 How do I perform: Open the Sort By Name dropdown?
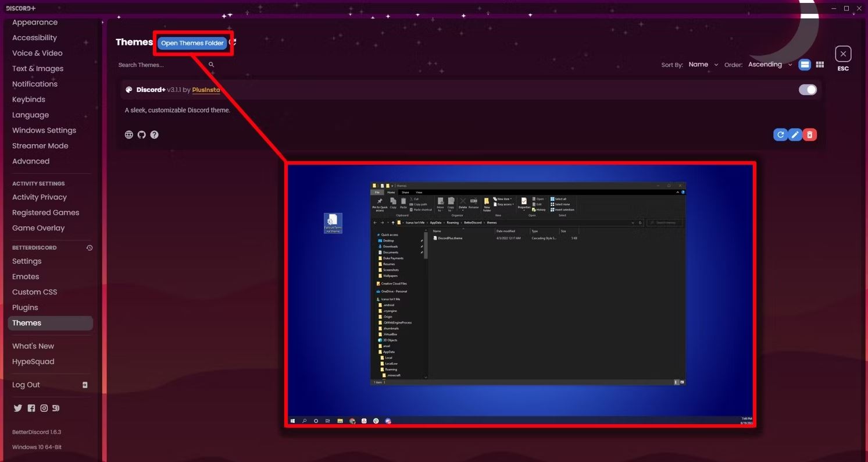click(x=703, y=65)
